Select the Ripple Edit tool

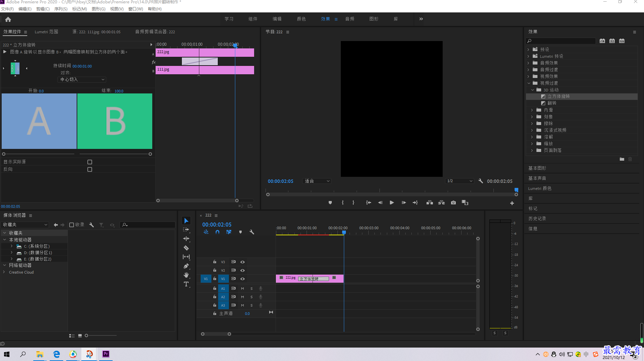click(186, 239)
